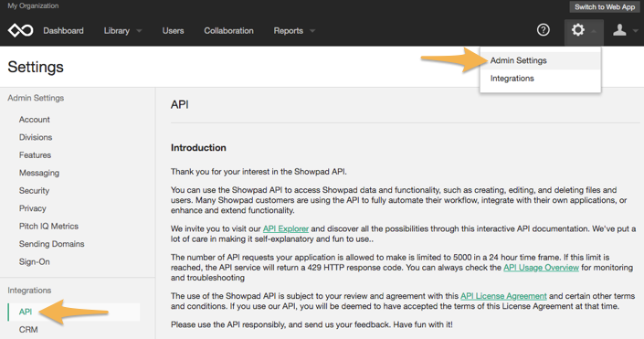Choose Integrations in the gear menu
The image size is (644, 339).
click(512, 79)
